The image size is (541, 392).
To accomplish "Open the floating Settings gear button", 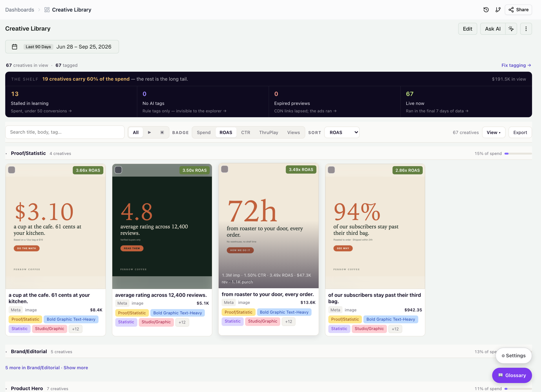I will pos(513,355).
